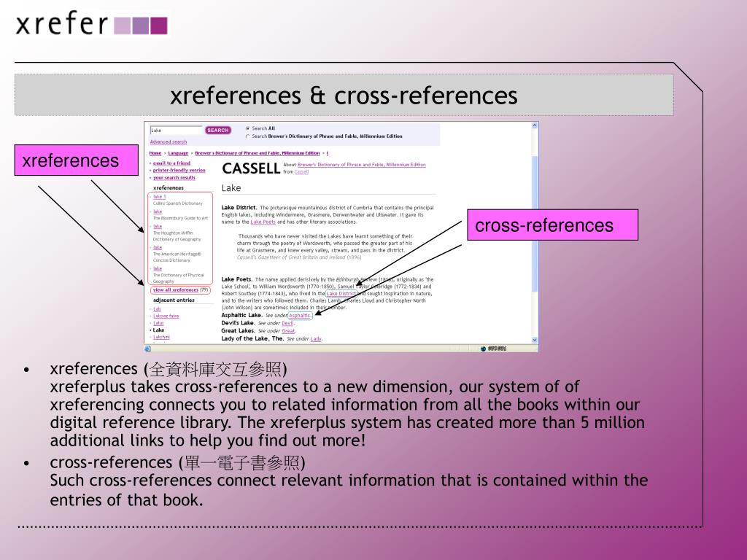Click the 'xreferences' sidebar heading text

click(169, 188)
